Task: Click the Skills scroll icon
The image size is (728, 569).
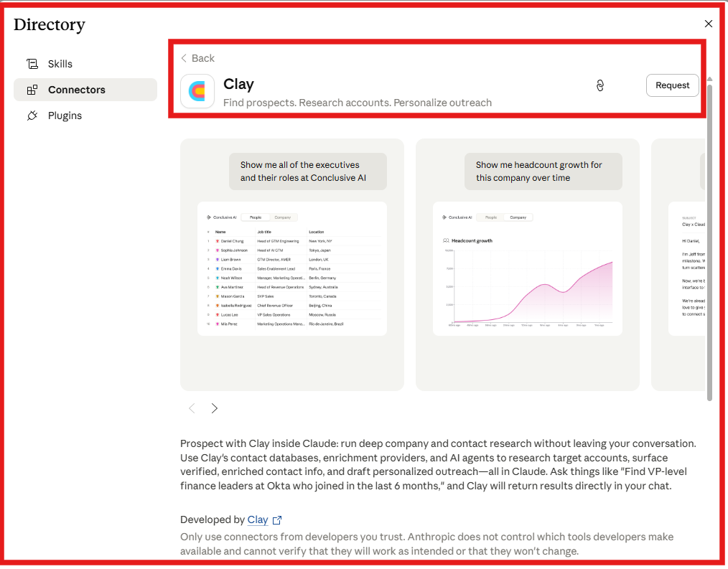Action: pyautogui.click(x=32, y=64)
